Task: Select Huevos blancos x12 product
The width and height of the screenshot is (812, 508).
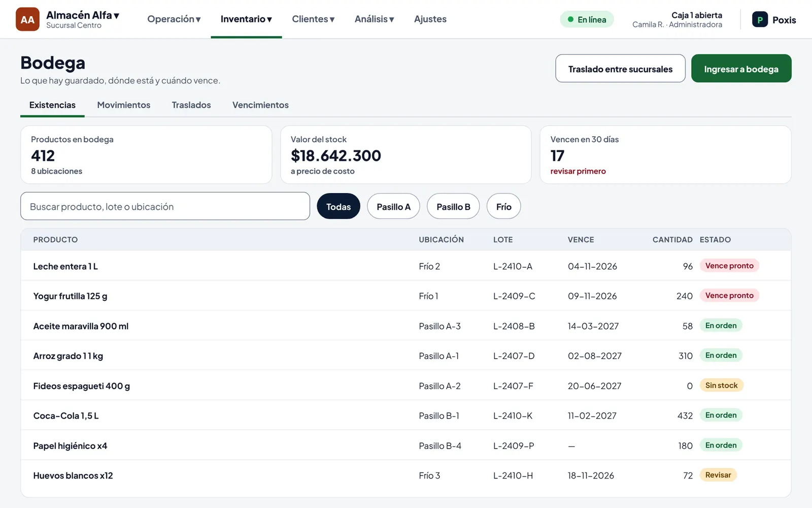Action: 73,476
